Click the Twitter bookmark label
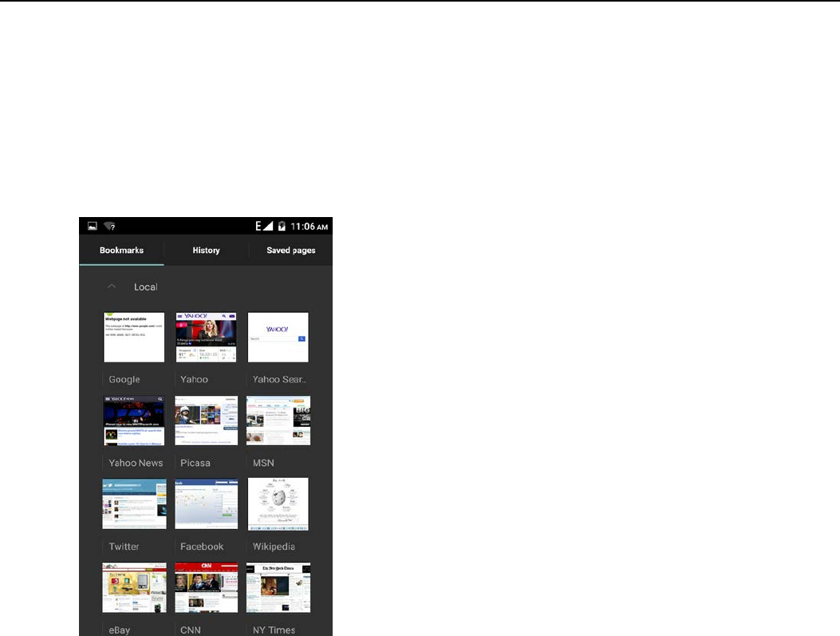Screen dimensions: 840x636 [124, 547]
